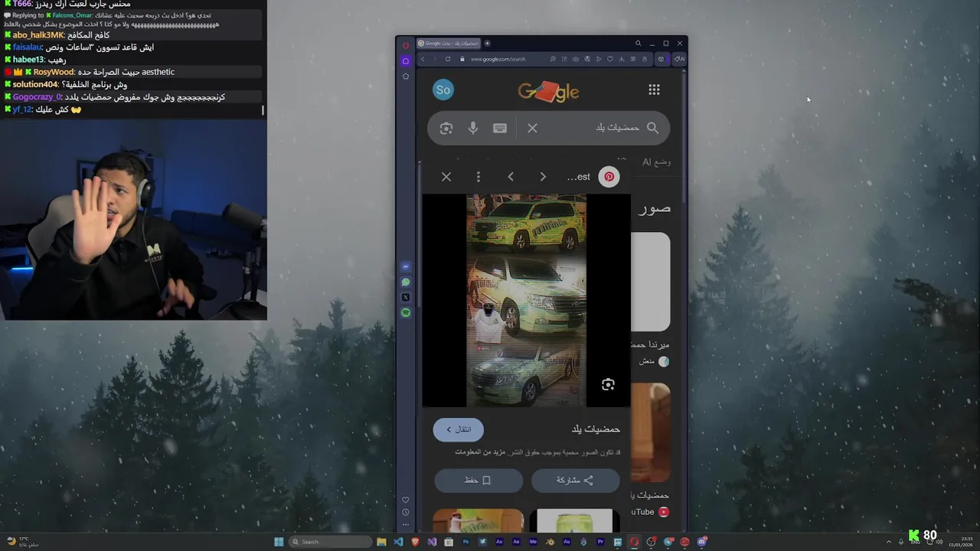Open the وضع AI mode tab
This screenshot has height=551, width=980.
click(x=656, y=162)
